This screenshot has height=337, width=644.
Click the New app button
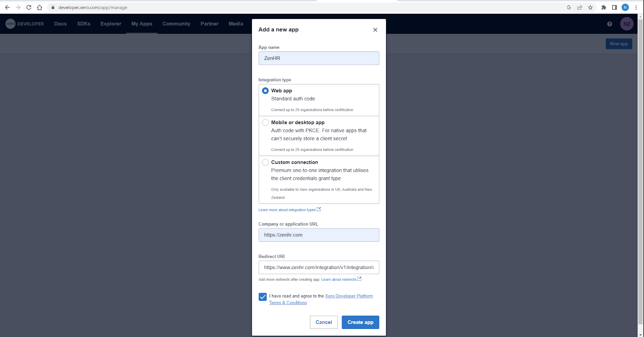(619, 44)
